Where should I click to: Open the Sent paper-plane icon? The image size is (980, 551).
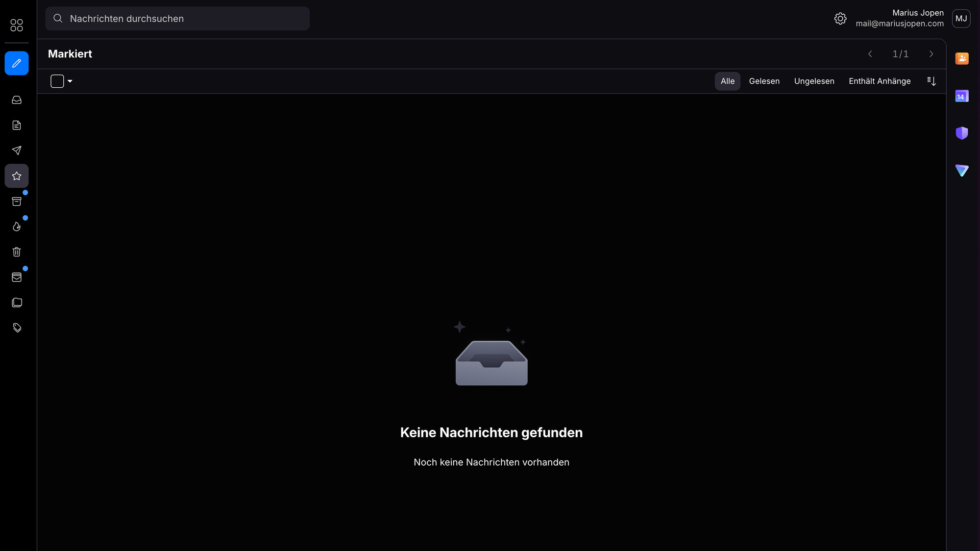(x=17, y=150)
